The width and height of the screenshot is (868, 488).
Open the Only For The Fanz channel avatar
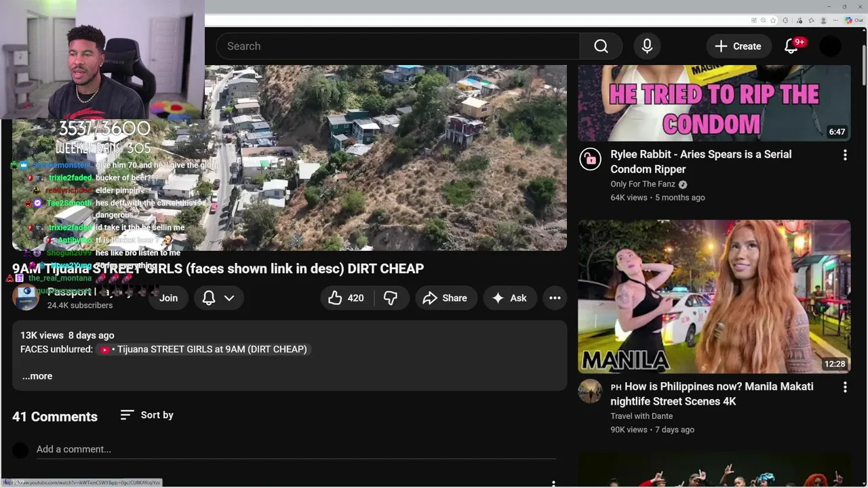coord(590,159)
